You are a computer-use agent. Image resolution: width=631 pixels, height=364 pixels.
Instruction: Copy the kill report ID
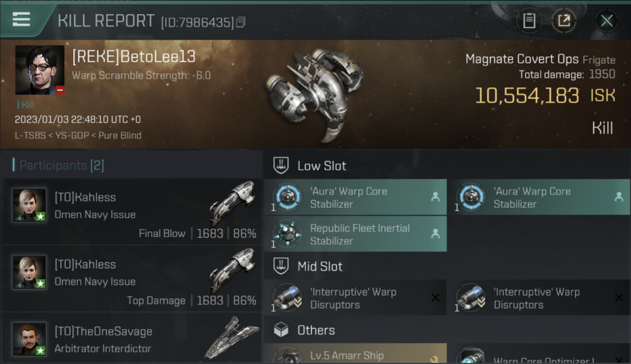tap(241, 22)
